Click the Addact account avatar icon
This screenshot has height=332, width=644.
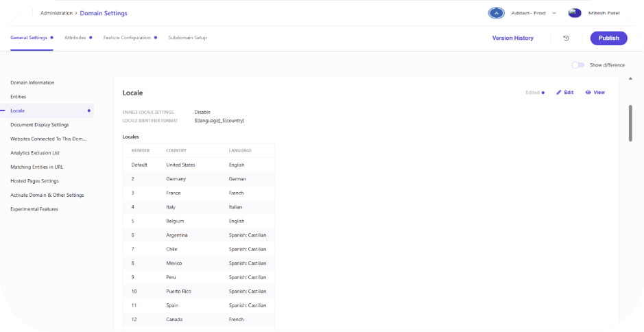tap(496, 13)
